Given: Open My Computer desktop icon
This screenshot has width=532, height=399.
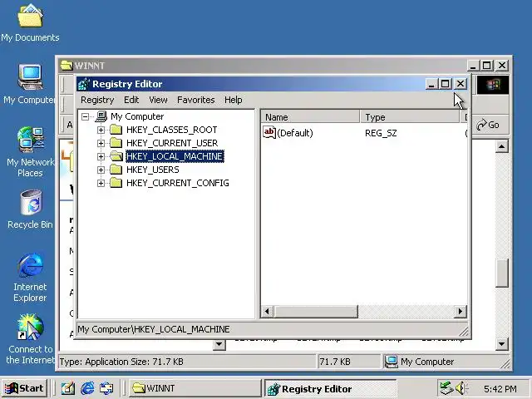Looking at the screenshot, I should [30, 84].
